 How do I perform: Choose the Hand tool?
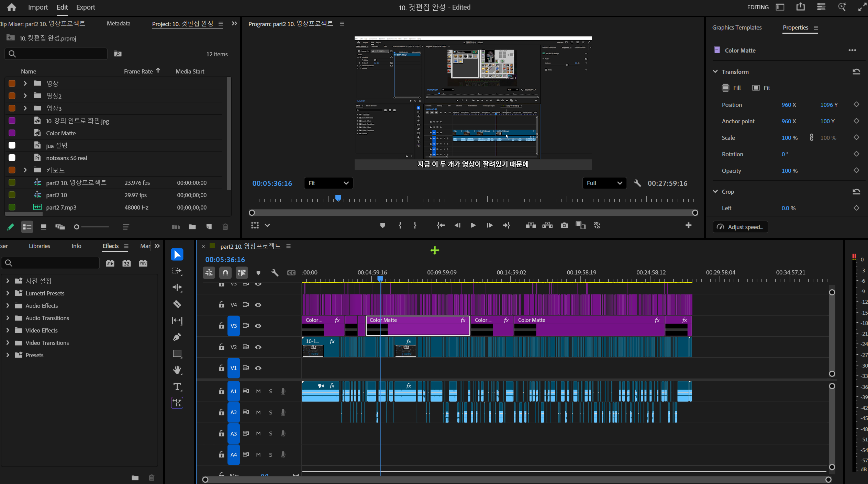coord(177,370)
